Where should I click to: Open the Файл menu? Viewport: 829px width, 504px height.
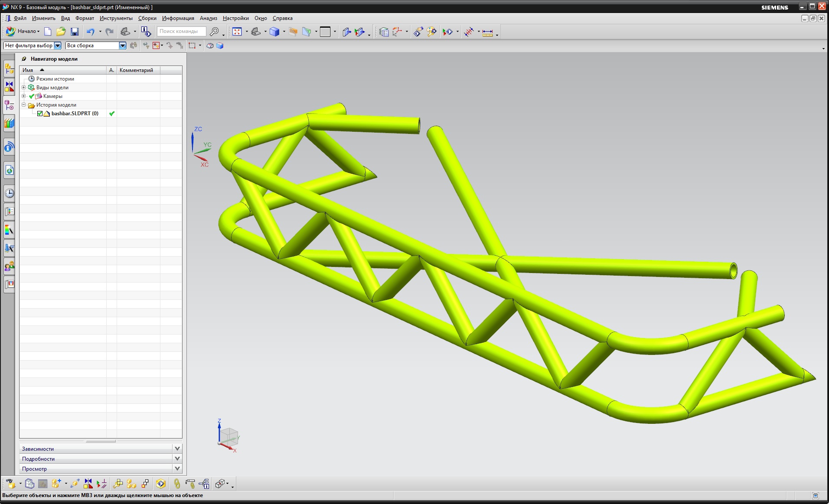[20, 18]
